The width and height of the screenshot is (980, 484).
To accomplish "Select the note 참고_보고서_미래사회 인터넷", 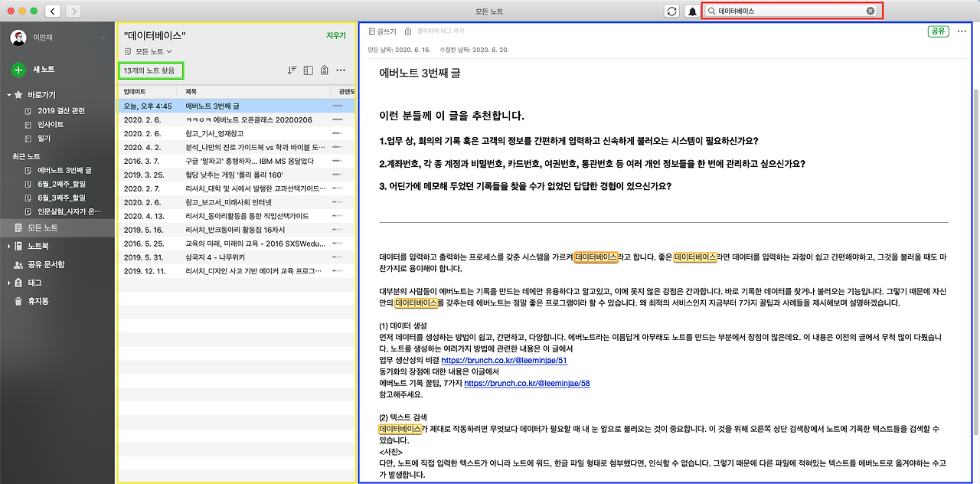I will (236, 202).
